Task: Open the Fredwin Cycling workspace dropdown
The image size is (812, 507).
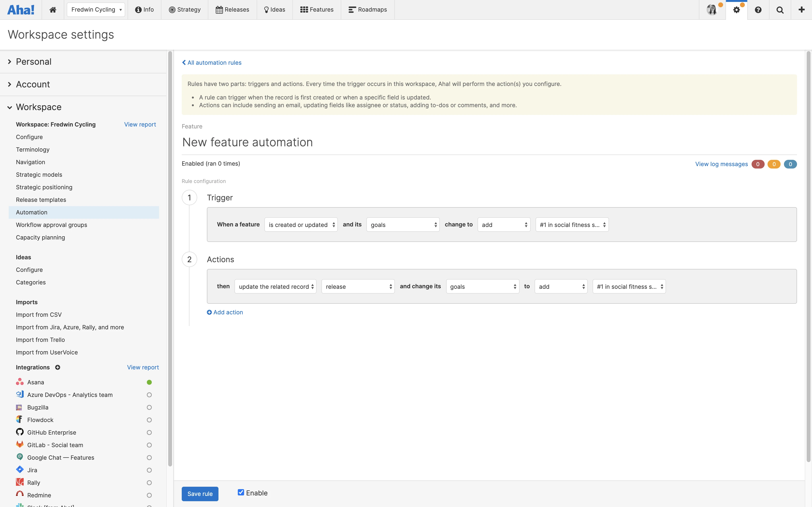Action: point(96,10)
